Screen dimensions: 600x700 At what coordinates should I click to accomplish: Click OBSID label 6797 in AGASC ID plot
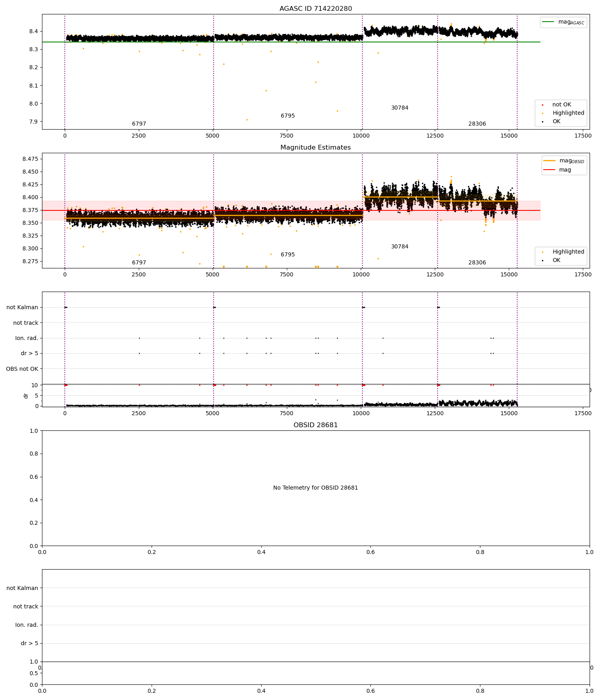[x=139, y=124]
